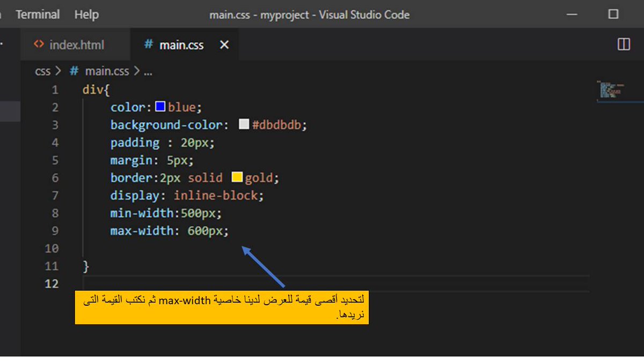Screen dimensions: 644x362
Task: Click the closing brace on line 11
Action: click(x=86, y=266)
